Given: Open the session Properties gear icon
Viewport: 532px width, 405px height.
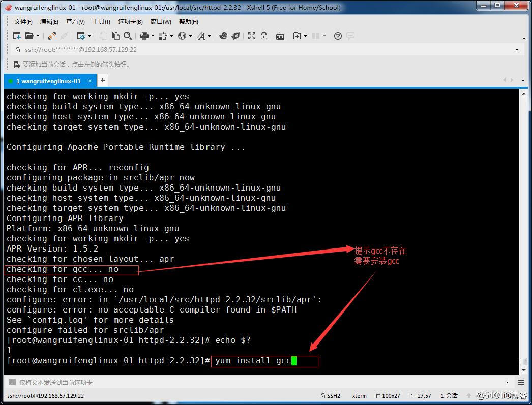Looking at the screenshot, I should [81, 36].
